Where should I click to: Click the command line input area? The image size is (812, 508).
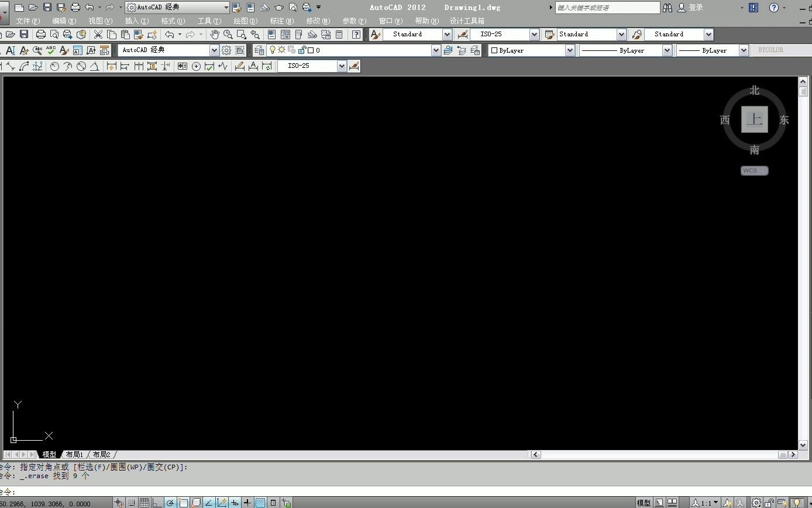click(x=406, y=492)
